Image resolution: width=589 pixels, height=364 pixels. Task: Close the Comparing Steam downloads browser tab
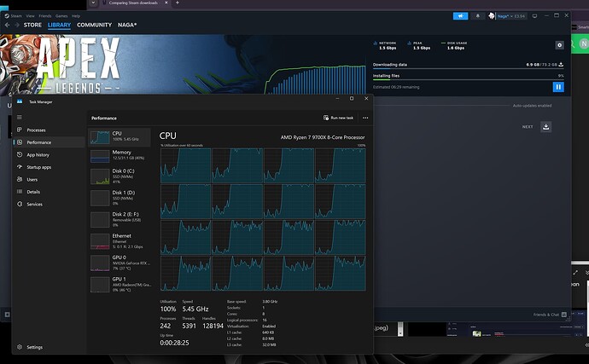166,3
